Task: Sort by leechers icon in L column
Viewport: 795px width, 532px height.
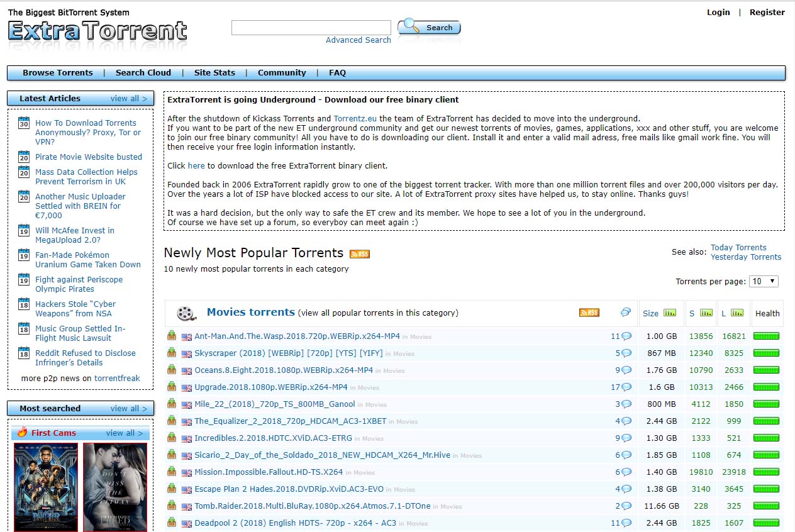Action: click(737, 313)
